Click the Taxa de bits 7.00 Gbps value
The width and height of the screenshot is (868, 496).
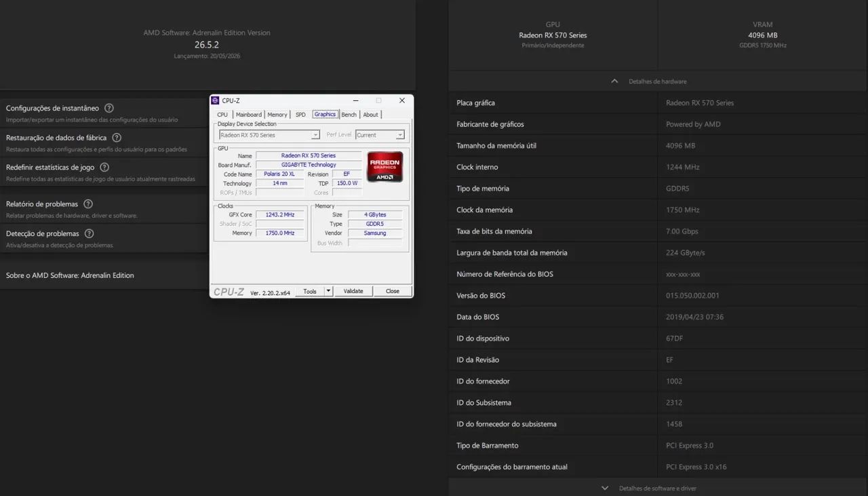(682, 231)
